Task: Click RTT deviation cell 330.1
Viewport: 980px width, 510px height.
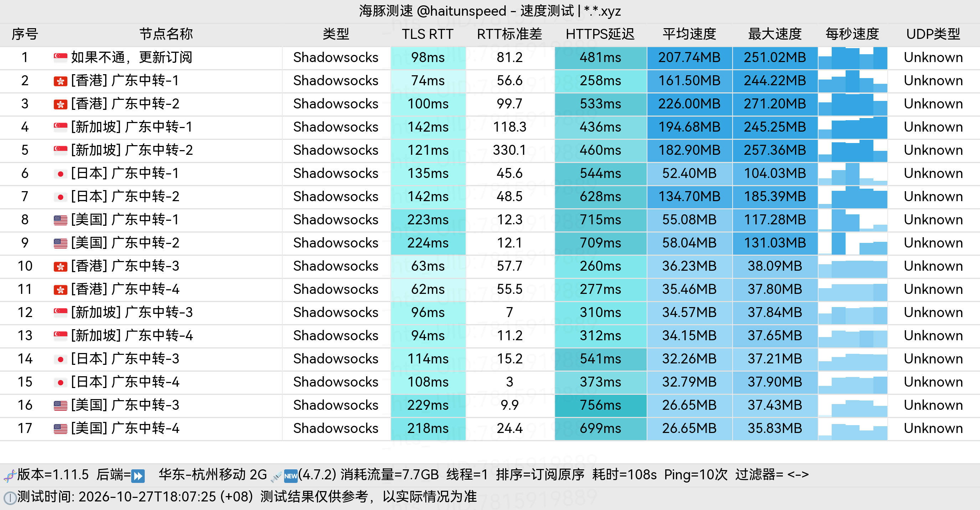Action: click(x=509, y=151)
